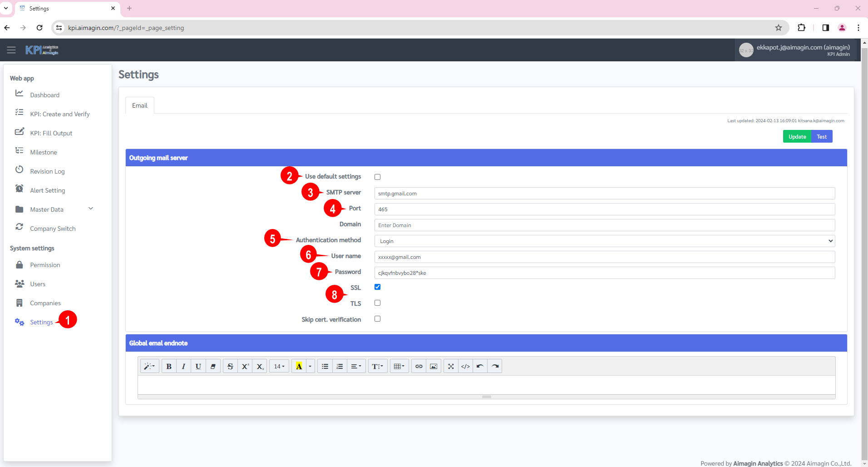Uncheck the SSL checkbox

[377, 287]
